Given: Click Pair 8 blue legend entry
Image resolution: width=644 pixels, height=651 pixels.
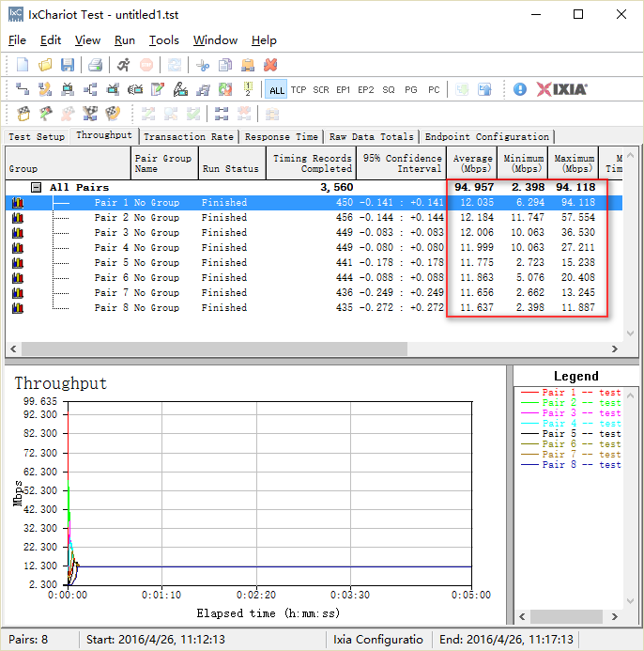Looking at the screenshot, I should (571, 465).
